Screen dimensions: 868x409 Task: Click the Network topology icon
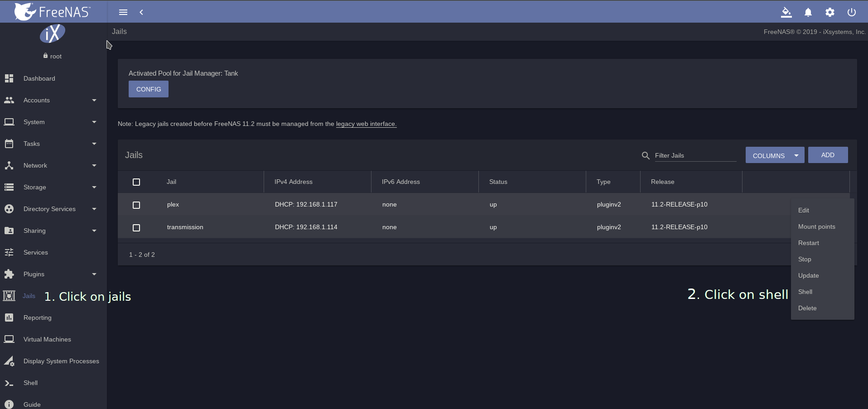pyautogui.click(x=9, y=165)
